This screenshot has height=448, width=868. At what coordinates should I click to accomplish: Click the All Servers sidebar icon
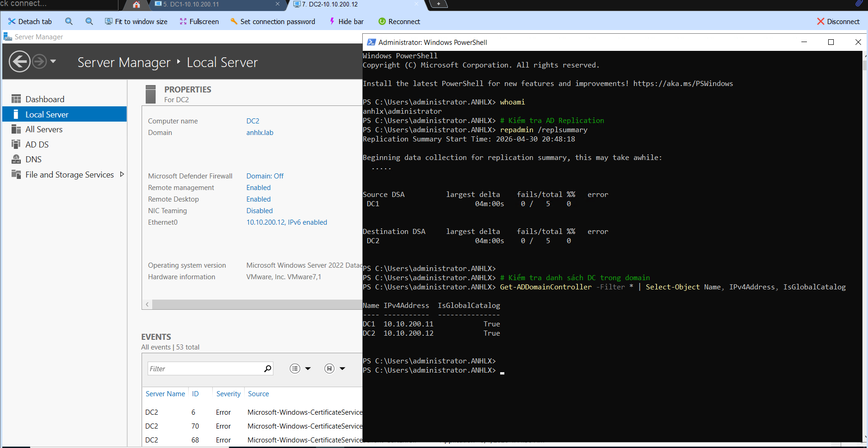coord(16,129)
